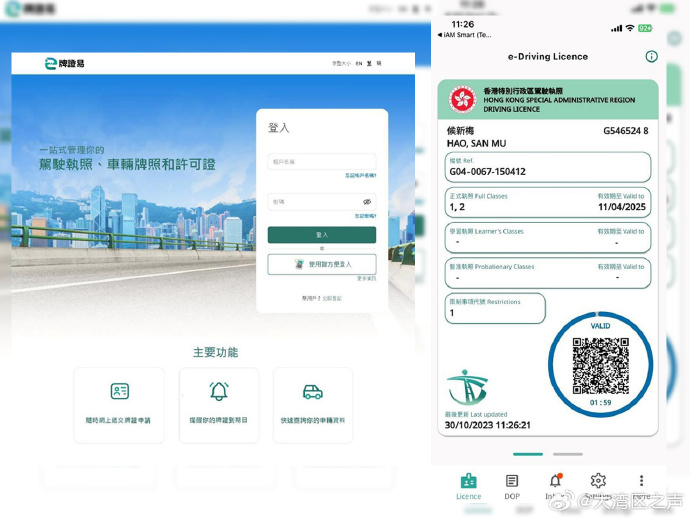690x518 pixels.
Task: Tap the Transport Department logo on licence
Action: [x=467, y=387]
